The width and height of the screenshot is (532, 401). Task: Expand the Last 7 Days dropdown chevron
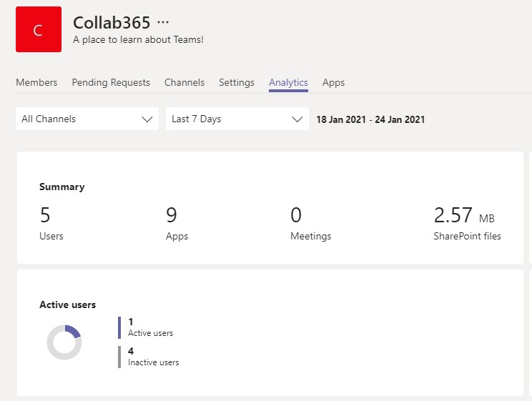pos(297,119)
